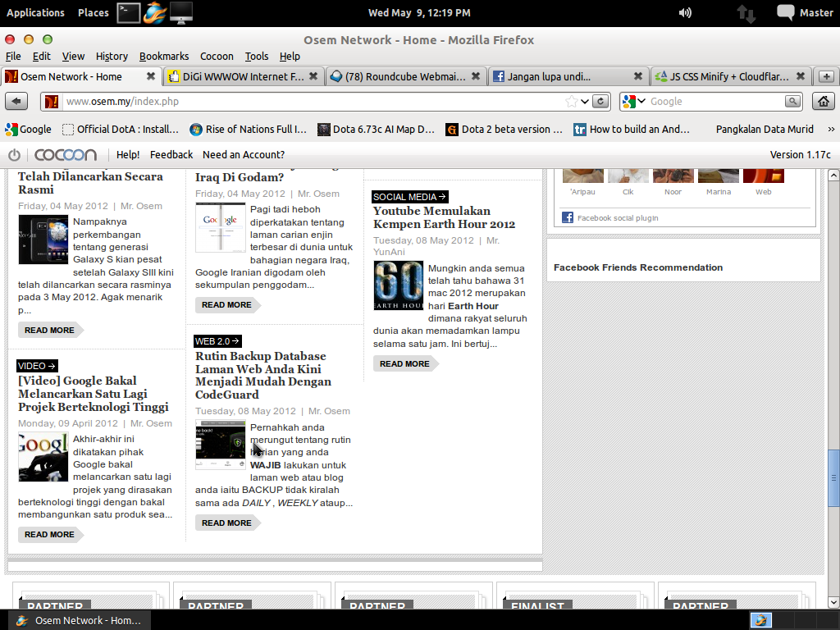Click the Galaxy S phone thumbnail
Screen dimensions: 840x630
pyautogui.click(x=43, y=240)
